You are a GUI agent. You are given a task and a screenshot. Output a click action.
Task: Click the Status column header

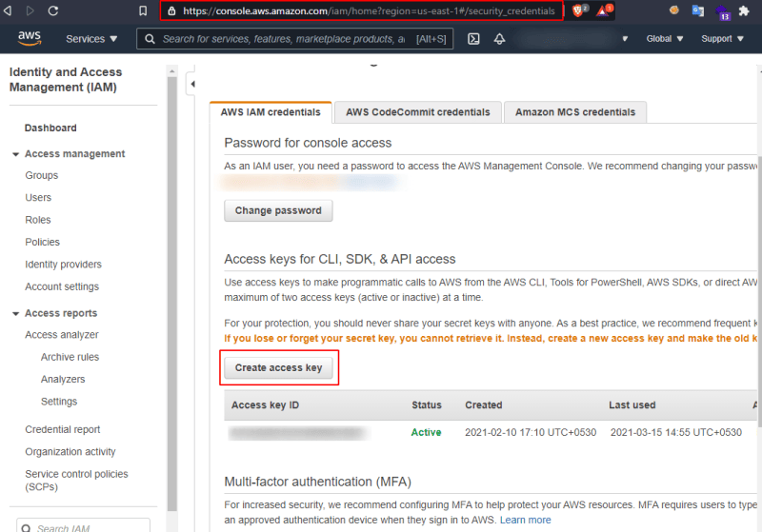point(427,405)
